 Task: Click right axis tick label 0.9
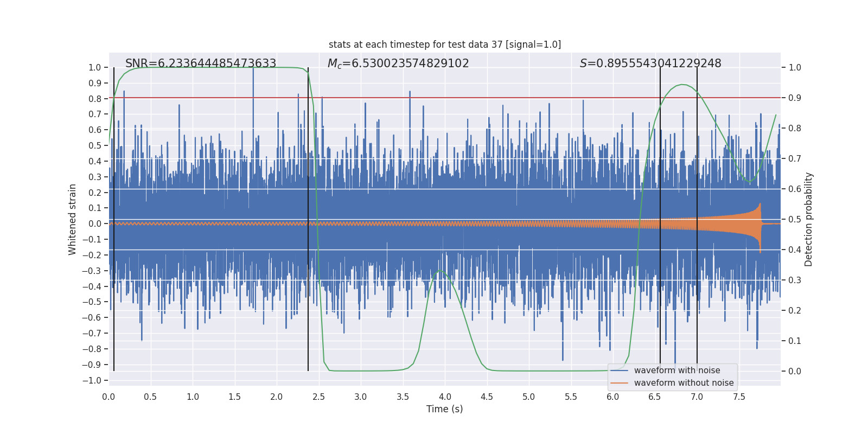pos(795,98)
